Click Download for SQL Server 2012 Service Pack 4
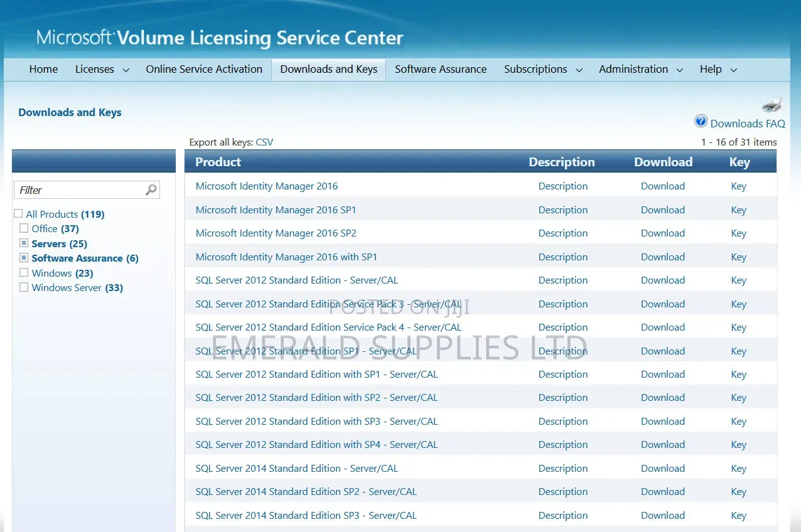This screenshot has height=532, width=801. coord(663,327)
